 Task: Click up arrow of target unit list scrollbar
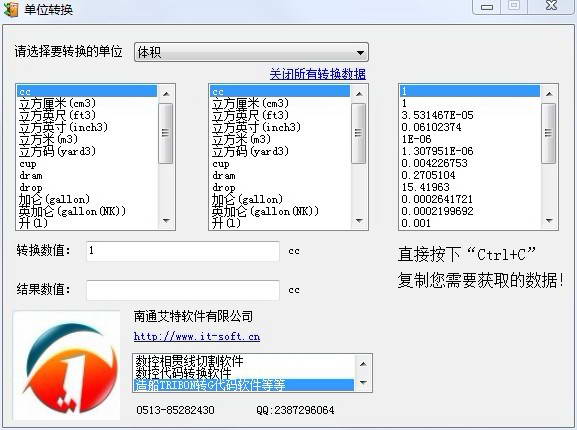[359, 94]
